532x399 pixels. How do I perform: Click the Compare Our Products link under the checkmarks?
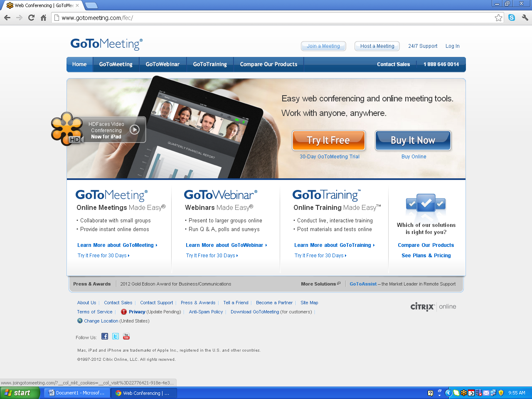click(426, 245)
